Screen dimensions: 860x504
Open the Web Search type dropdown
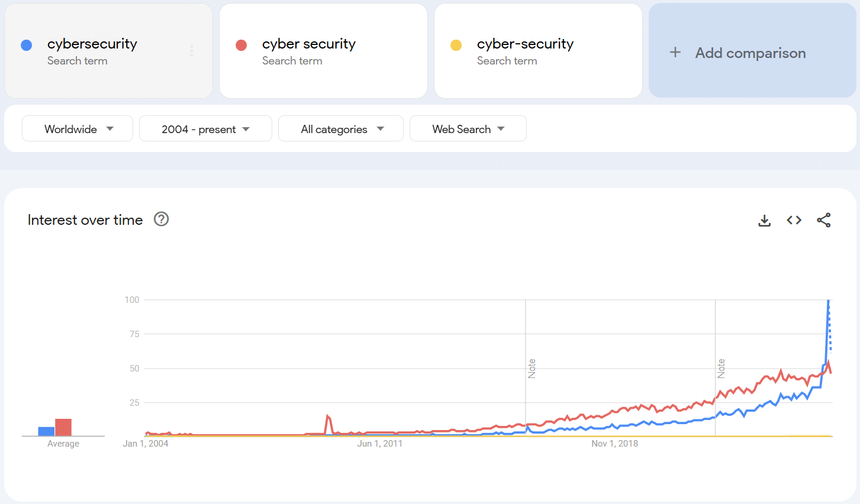tap(468, 128)
